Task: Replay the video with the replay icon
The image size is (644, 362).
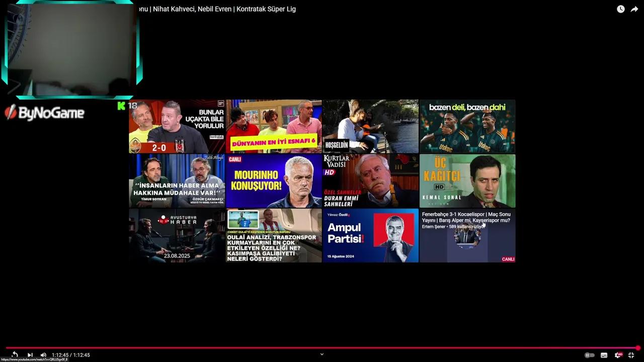Action: tap(15, 355)
